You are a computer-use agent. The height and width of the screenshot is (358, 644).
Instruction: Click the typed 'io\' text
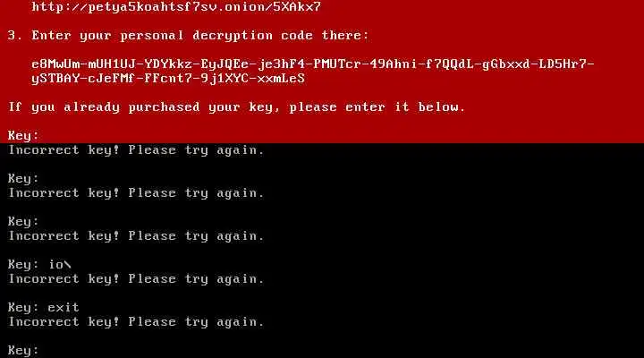point(60,265)
